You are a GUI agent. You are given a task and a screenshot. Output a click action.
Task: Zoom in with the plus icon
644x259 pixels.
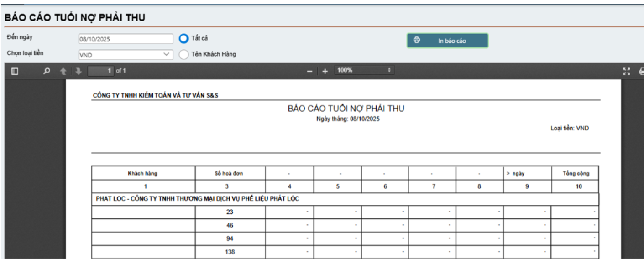click(325, 71)
